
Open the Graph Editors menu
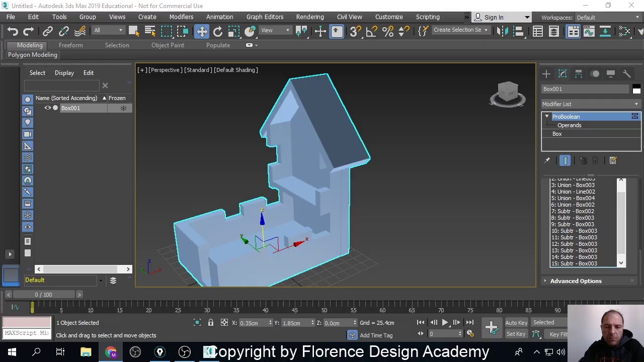tap(265, 17)
